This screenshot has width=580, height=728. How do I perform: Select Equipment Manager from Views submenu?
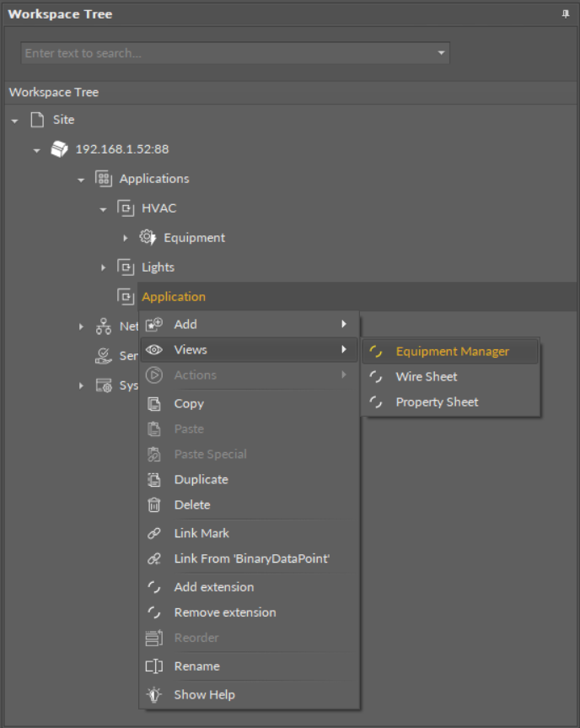452,351
